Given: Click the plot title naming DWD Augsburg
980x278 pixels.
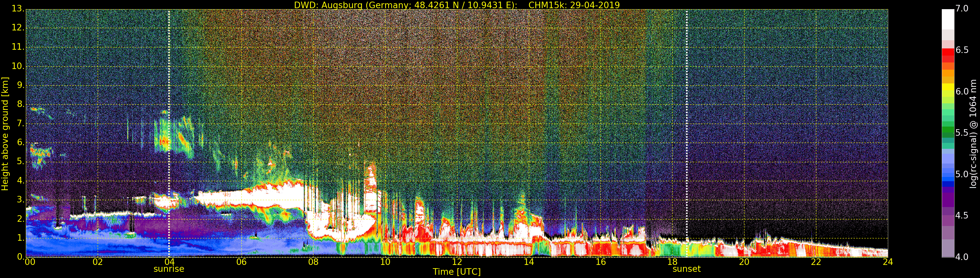Looking at the screenshot, I should (457, 5).
